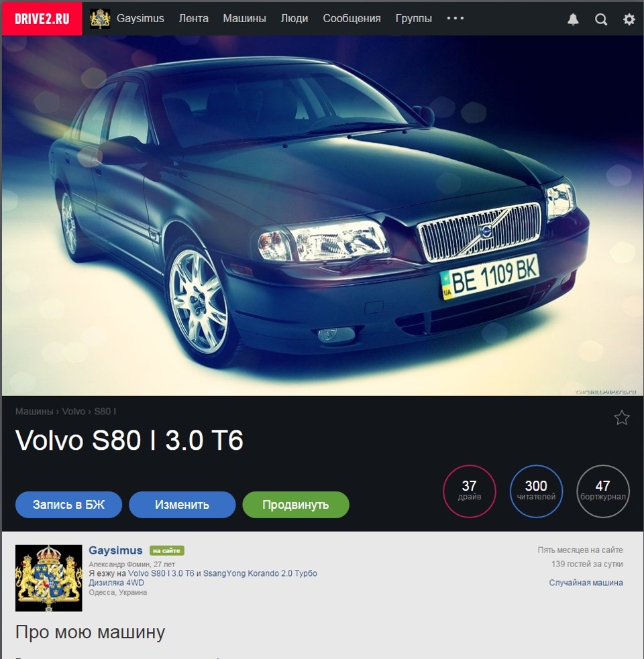The width and height of the screenshot is (644, 659).
Task: Open the Люди section
Action: [x=294, y=19]
